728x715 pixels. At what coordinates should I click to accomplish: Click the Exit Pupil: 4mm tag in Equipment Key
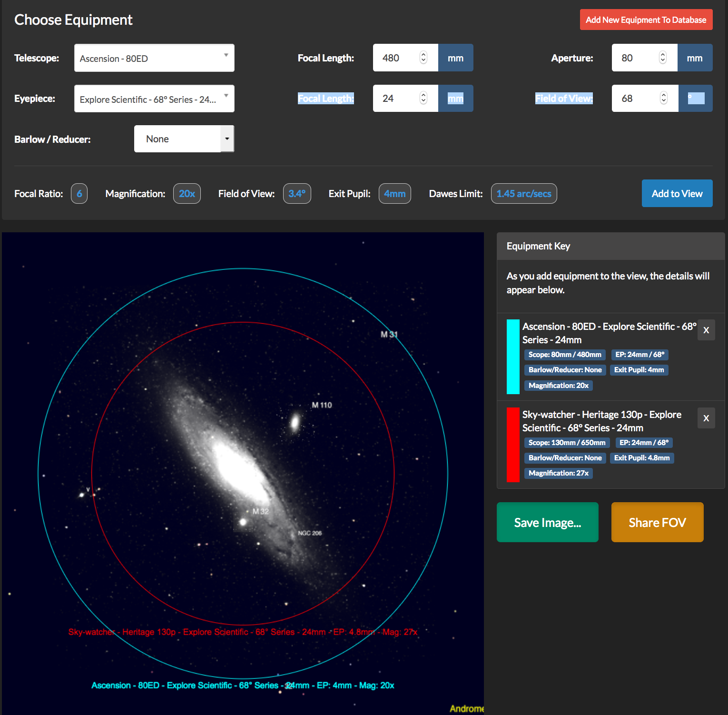pyautogui.click(x=639, y=370)
